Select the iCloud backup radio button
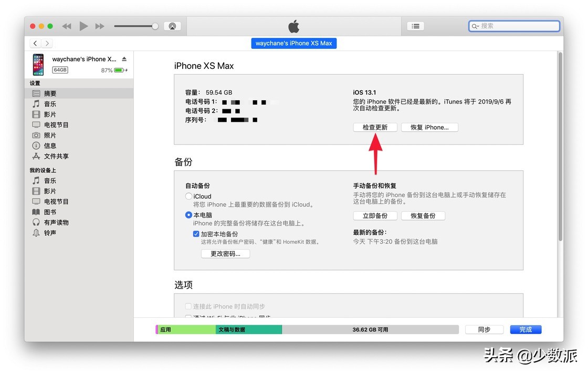 tap(188, 196)
